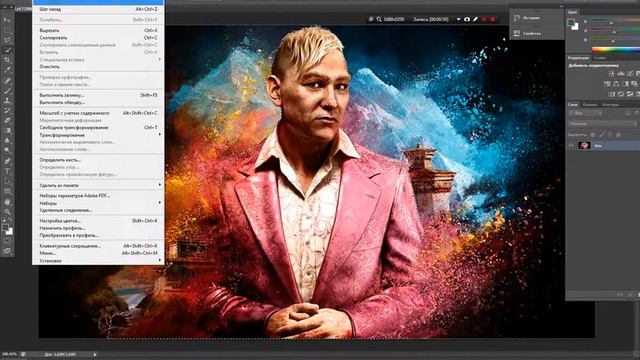
Task: Select the Crop tool
Action: [7, 60]
